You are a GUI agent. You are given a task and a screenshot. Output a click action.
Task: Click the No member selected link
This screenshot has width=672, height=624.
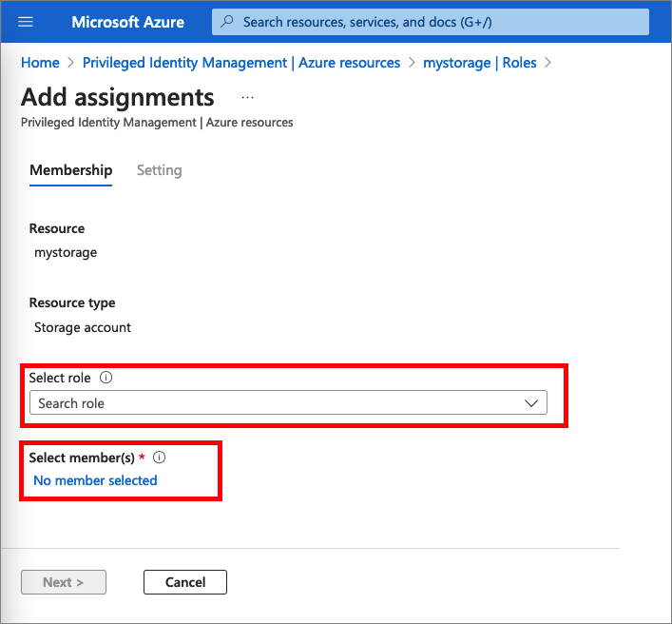pyautogui.click(x=95, y=480)
